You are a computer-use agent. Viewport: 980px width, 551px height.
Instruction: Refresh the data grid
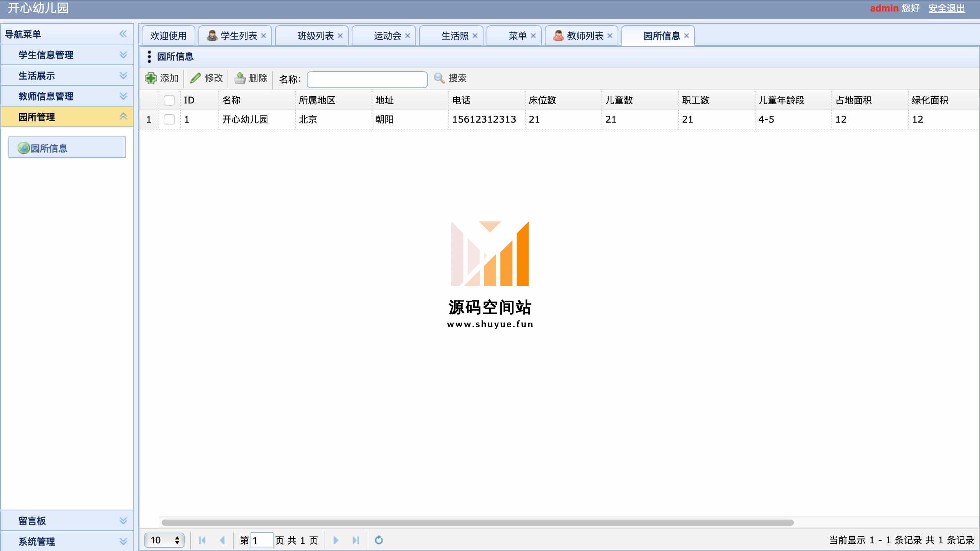tap(379, 540)
